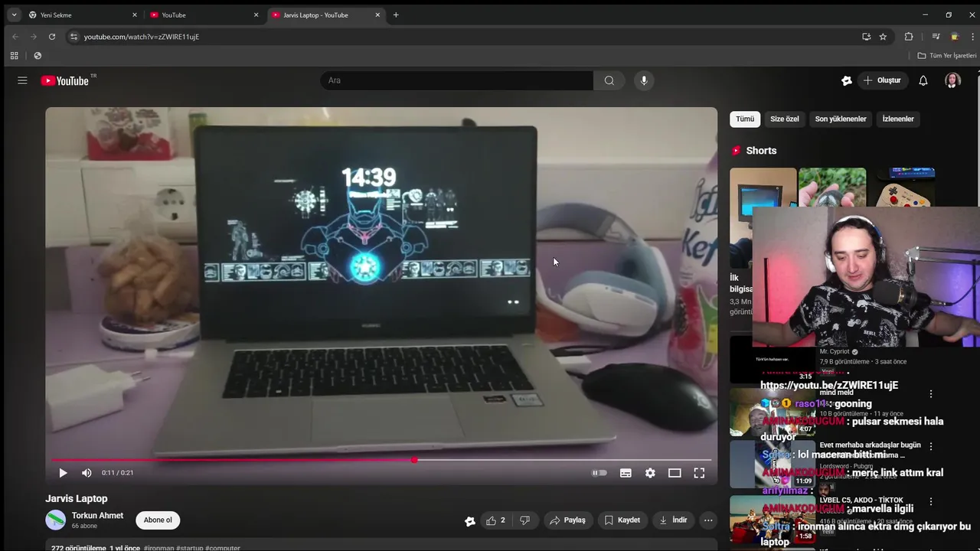Open the second Shorts thumbnail with leaves
The height and width of the screenshot is (551, 980).
832,187
